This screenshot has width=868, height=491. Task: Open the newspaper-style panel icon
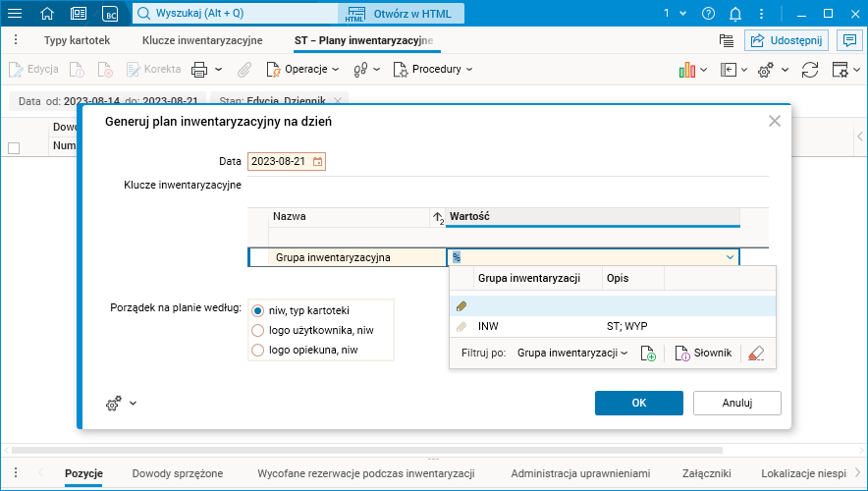[x=79, y=14]
